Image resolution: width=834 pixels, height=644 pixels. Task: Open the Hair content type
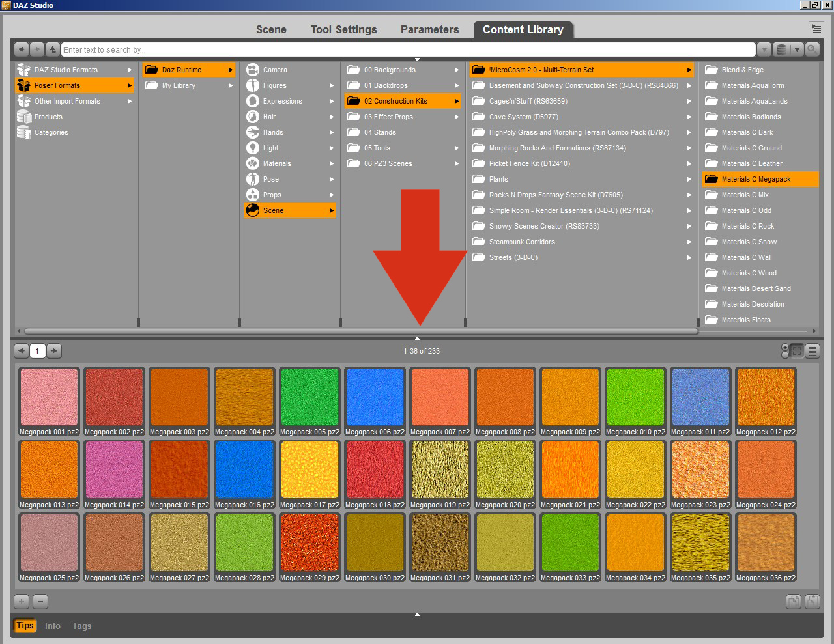(x=290, y=117)
